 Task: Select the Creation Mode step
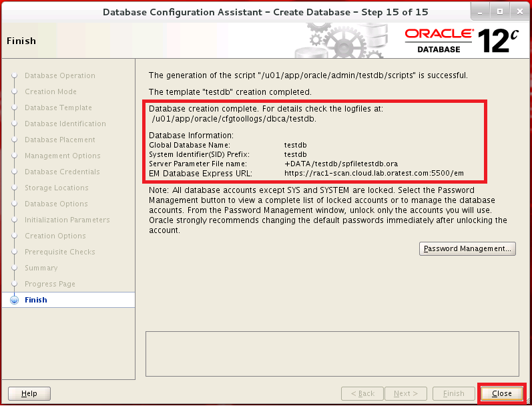tap(51, 91)
